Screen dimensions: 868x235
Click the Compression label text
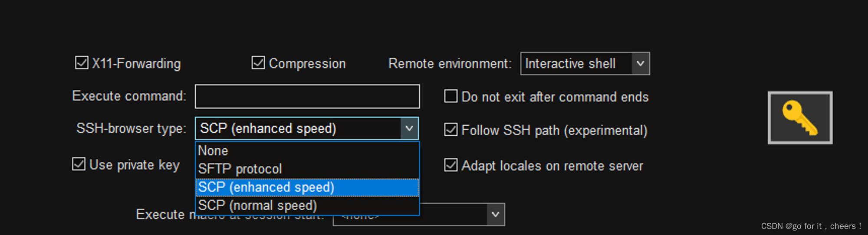pyautogui.click(x=307, y=64)
